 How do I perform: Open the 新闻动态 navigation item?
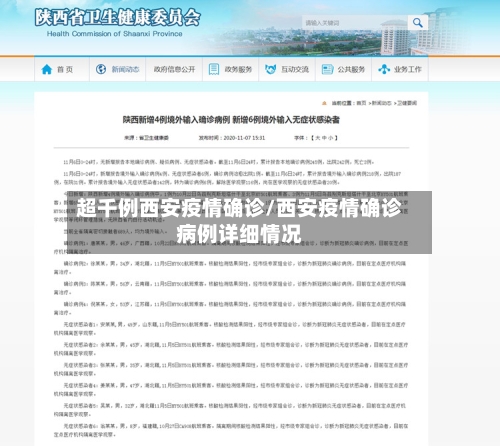click(x=117, y=69)
